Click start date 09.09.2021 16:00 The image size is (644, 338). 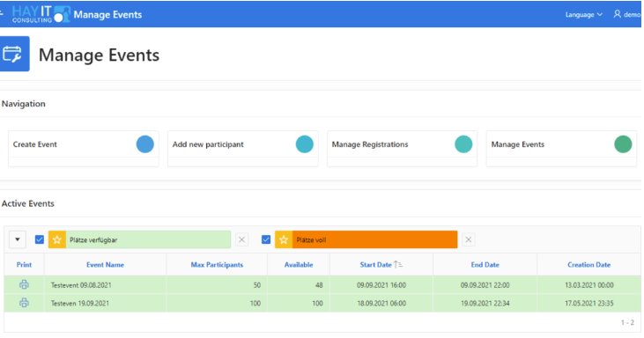point(381,285)
